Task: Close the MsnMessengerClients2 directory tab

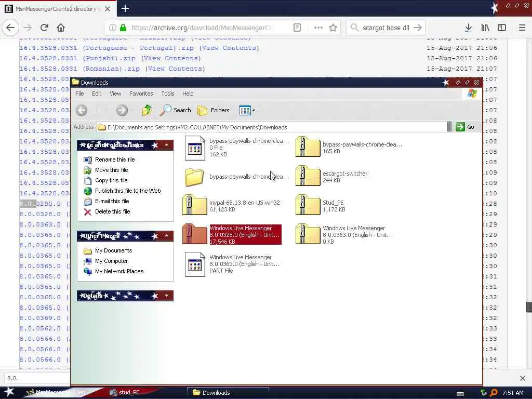Action: pos(108,9)
